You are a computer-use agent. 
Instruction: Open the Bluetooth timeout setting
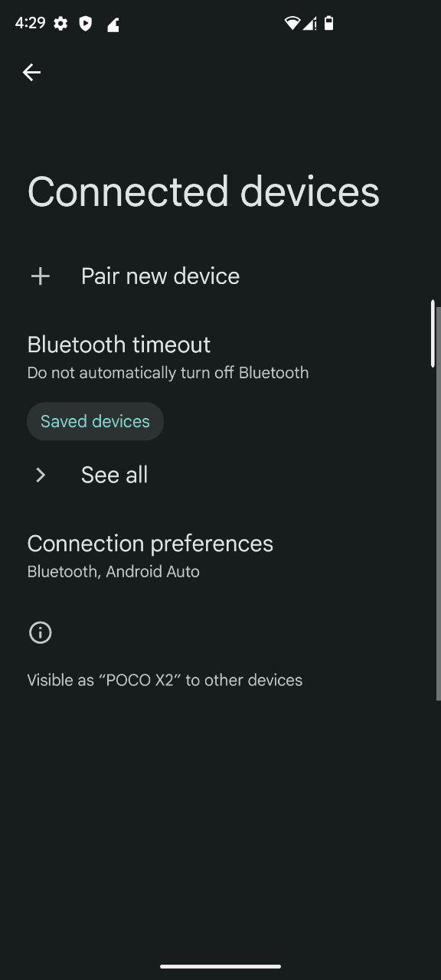pos(220,358)
